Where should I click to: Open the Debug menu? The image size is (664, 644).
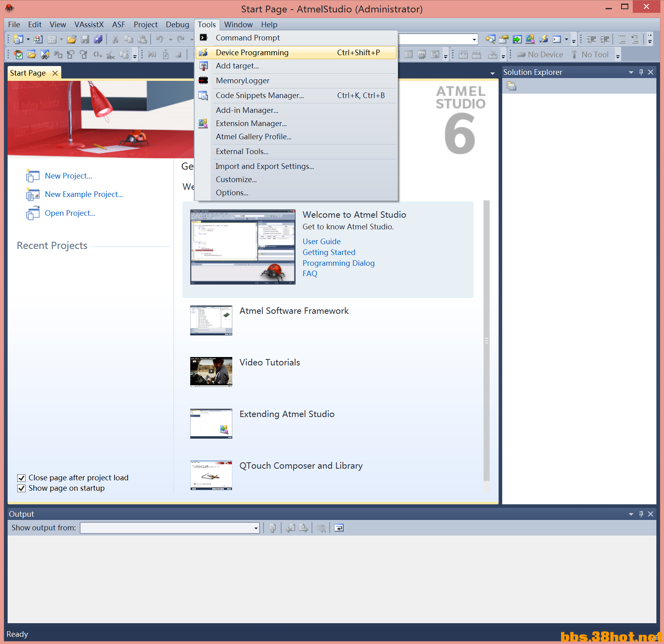pyautogui.click(x=177, y=25)
